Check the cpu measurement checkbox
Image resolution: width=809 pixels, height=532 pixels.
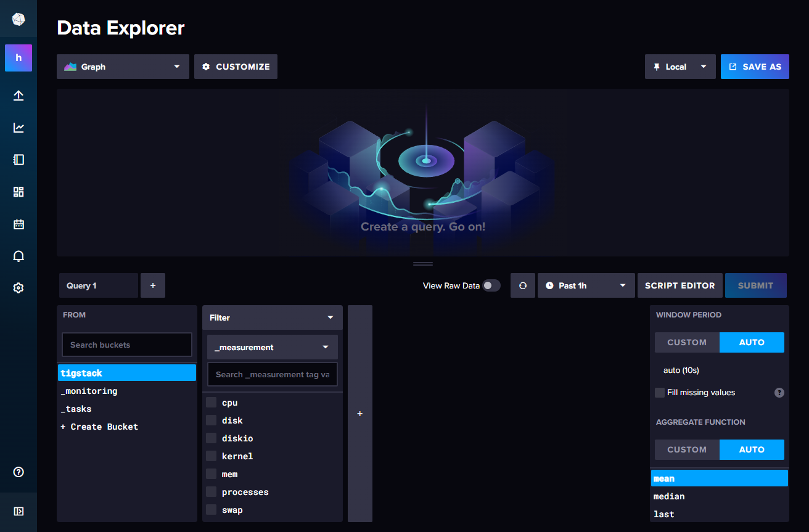pyautogui.click(x=210, y=403)
